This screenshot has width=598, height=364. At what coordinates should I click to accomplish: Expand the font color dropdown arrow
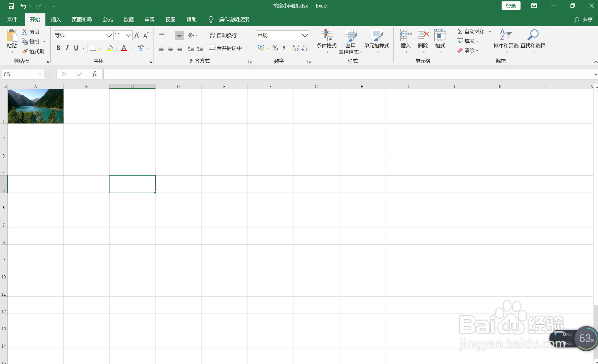131,48
